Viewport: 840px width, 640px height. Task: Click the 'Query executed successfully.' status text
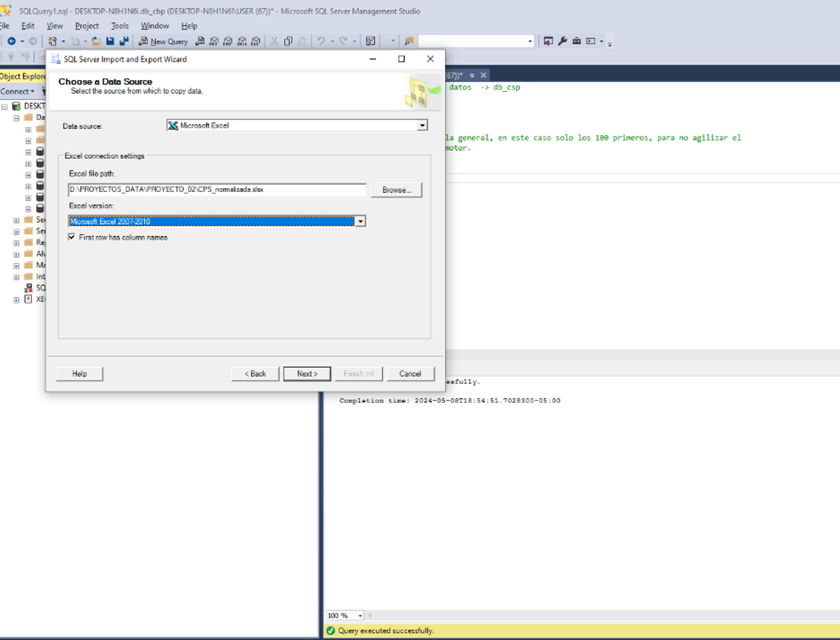coord(386,631)
